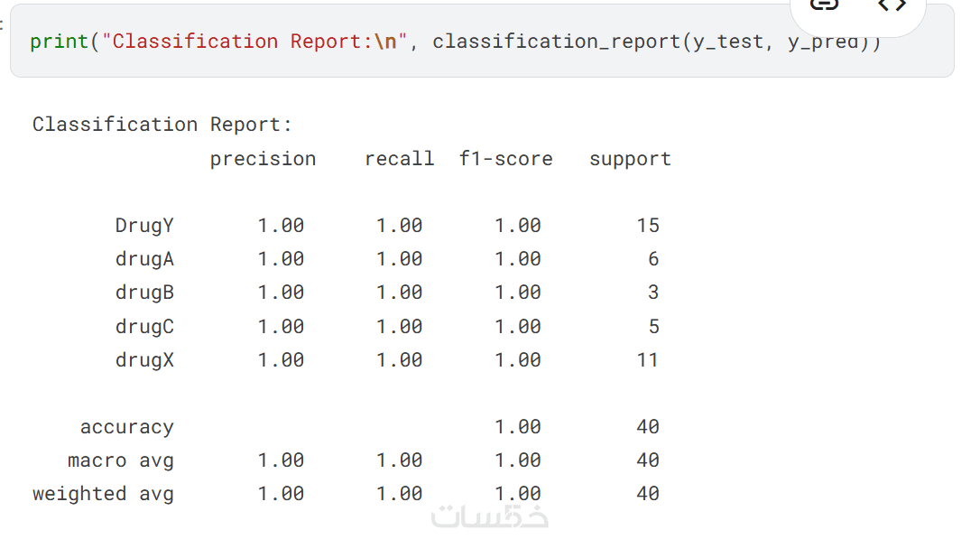Image resolution: width=980 pixels, height=539 pixels.
Task: Click the code brackets icon
Action: (892, 5)
